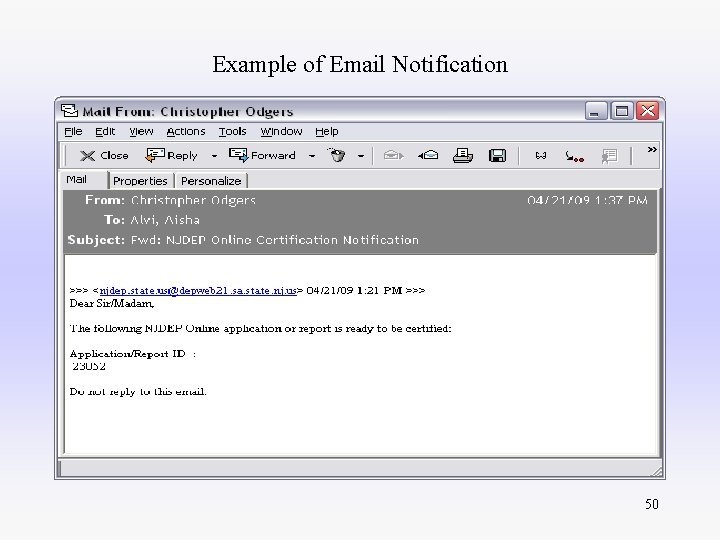The height and width of the screenshot is (540, 720).
Task: Switch to the Personalize tab
Action: [x=211, y=181]
